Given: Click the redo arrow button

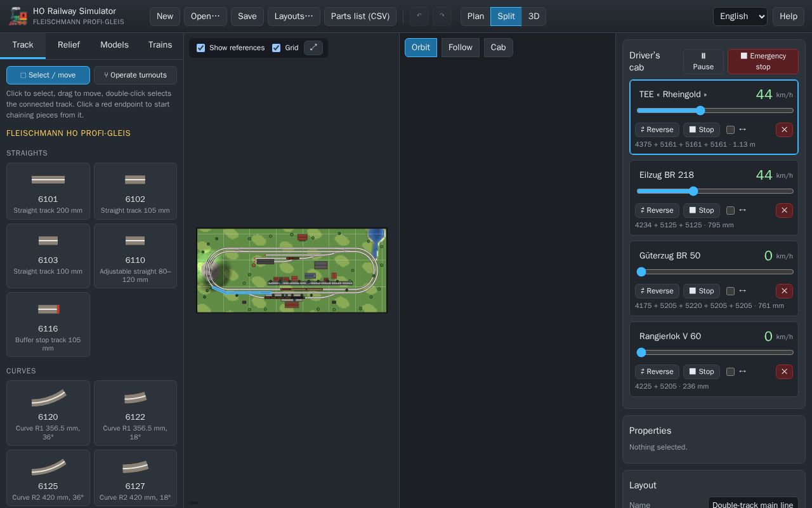Looking at the screenshot, I should [x=442, y=17].
